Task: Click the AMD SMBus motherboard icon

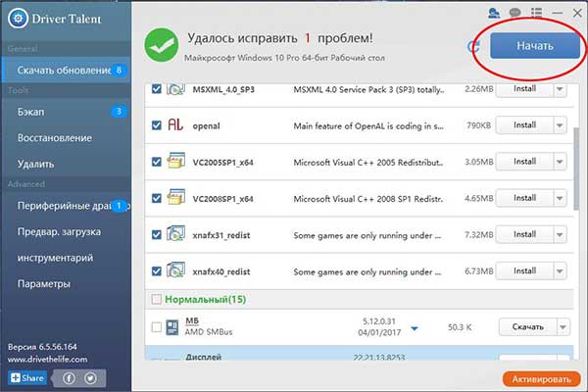Action: (x=172, y=327)
